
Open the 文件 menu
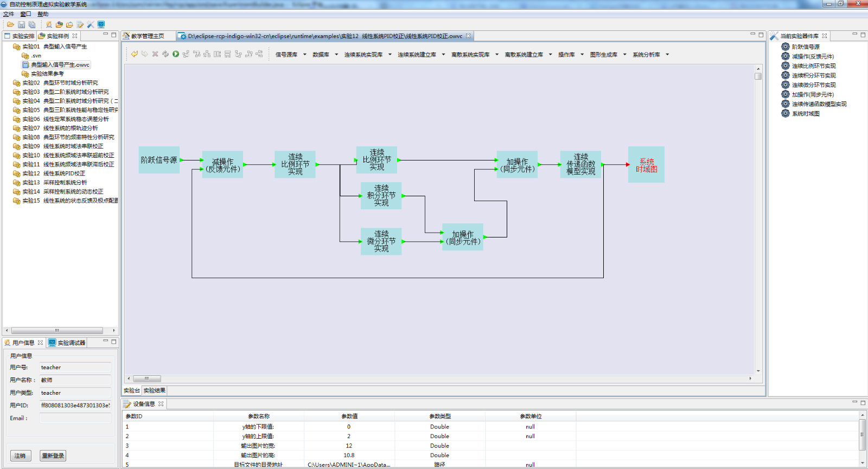tap(9, 14)
